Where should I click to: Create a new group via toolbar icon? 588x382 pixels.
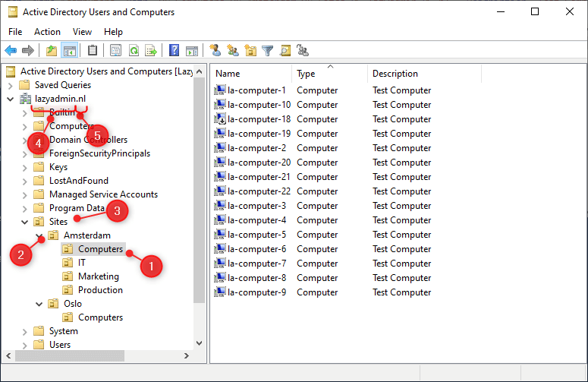(x=232, y=50)
